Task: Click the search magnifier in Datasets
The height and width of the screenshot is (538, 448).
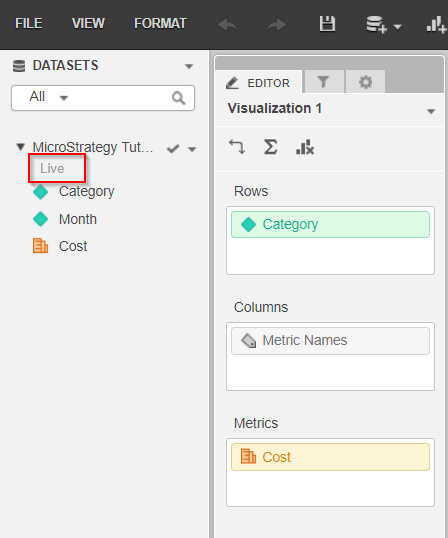Action: tap(178, 98)
